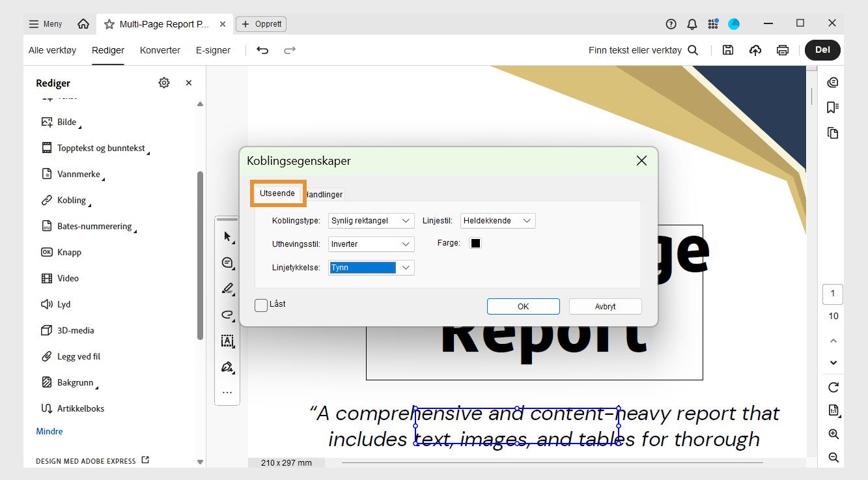Image resolution: width=868 pixels, height=480 pixels.
Task: Confirm with the OK button
Action: 524,307
